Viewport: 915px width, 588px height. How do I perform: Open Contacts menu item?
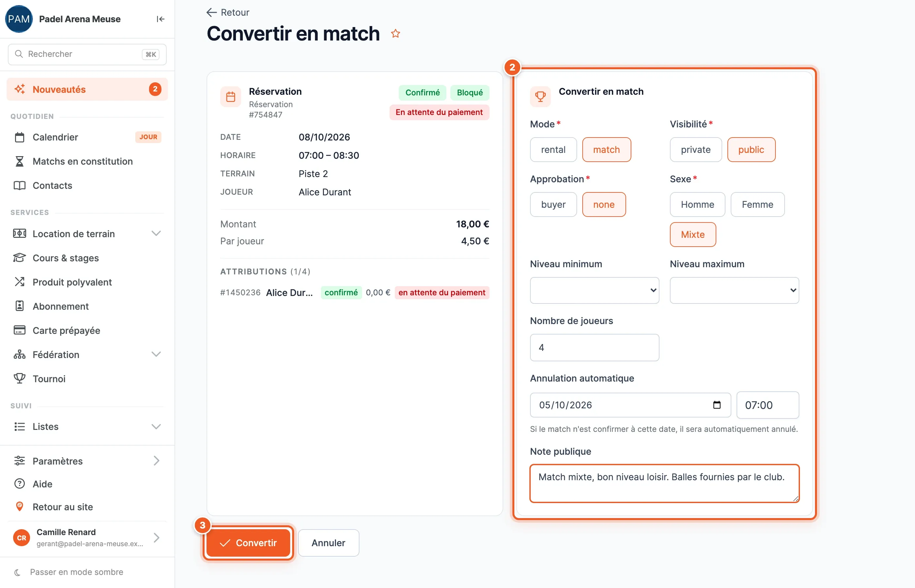click(87, 186)
